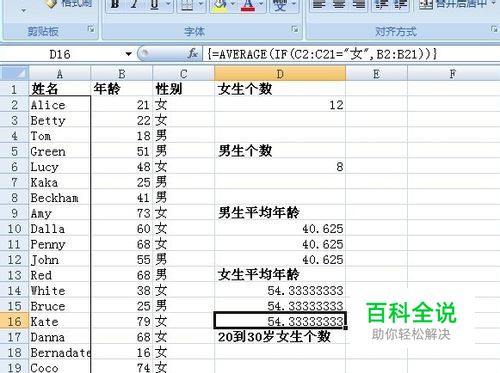Open the borders dropdown arrow

[201, 5]
